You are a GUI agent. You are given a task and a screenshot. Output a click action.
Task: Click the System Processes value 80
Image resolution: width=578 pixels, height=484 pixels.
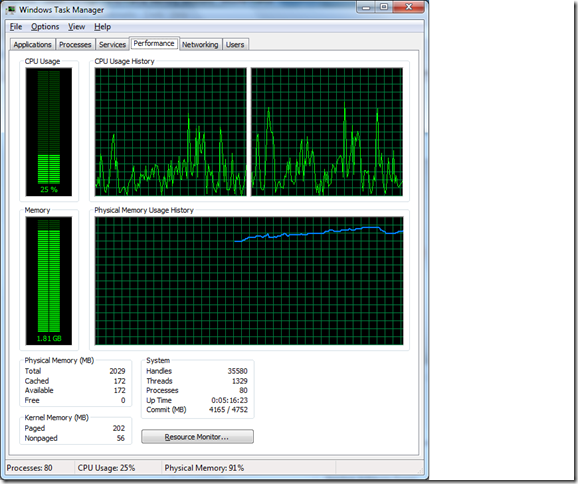pyautogui.click(x=243, y=390)
